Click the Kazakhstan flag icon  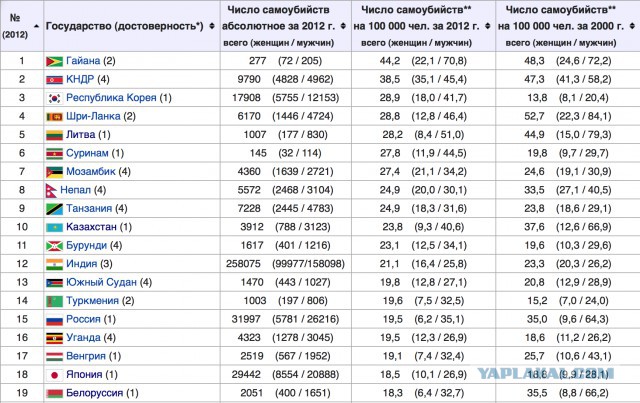(x=54, y=227)
